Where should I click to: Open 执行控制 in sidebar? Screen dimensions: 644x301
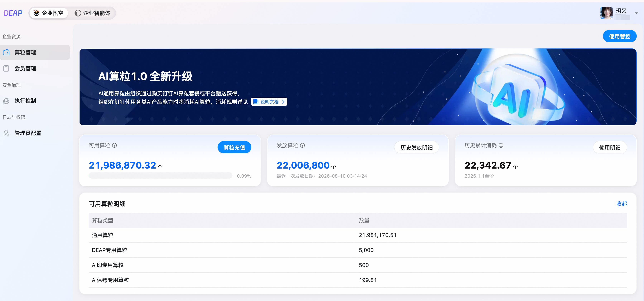tap(35, 101)
